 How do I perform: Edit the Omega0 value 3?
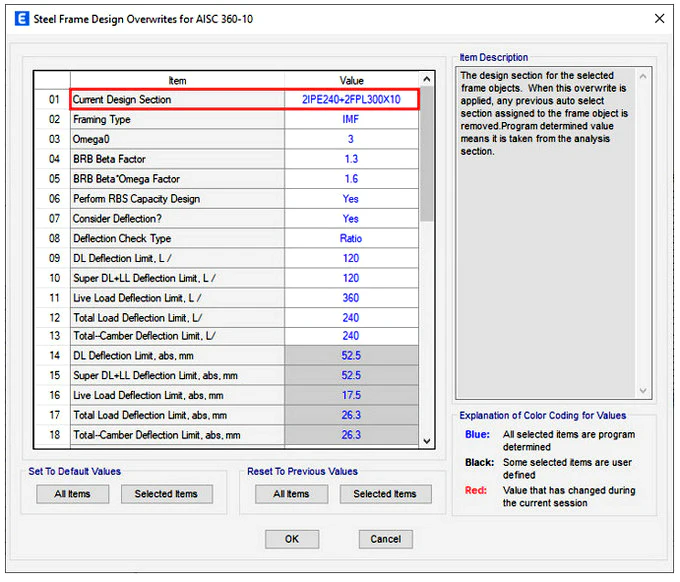coord(351,139)
